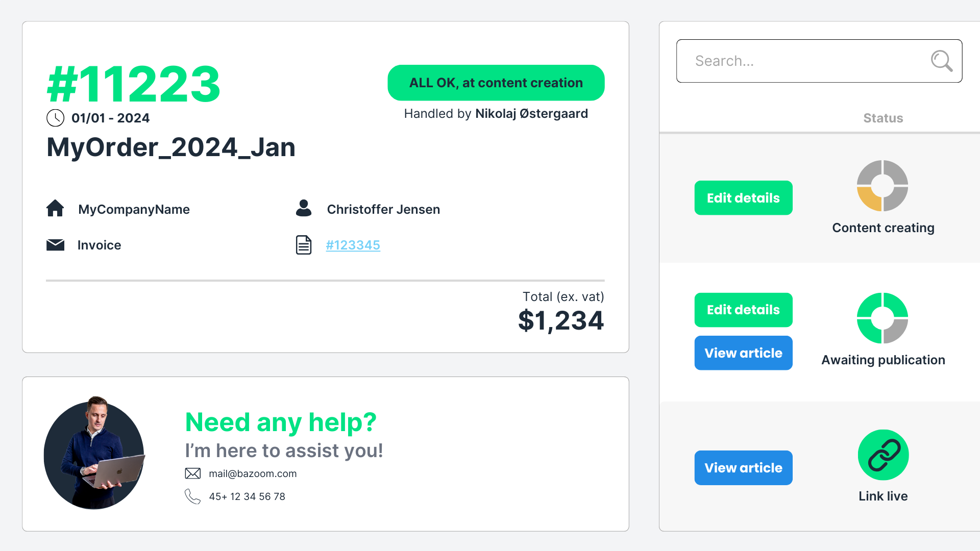Viewport: 980px width, 551px height.
Task: Click View article for Awaiting publication row
Action: click(x=744, y=353)
